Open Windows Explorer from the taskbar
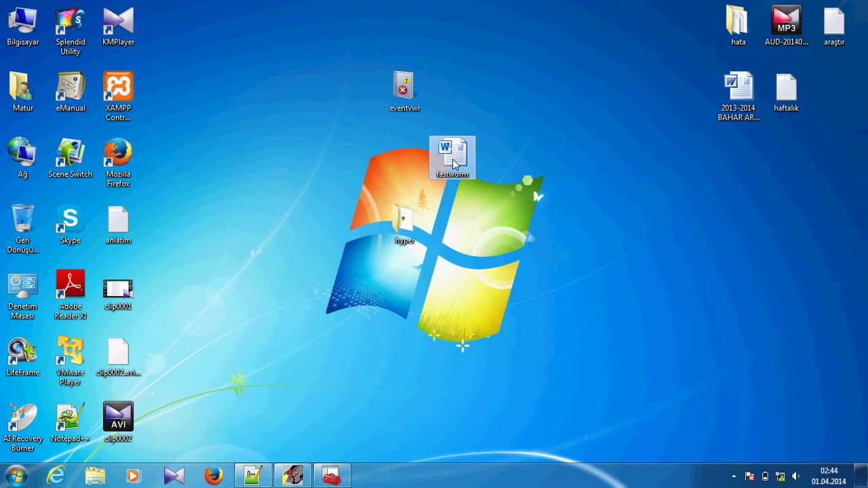868x488 pixels. tap(95, 476)
